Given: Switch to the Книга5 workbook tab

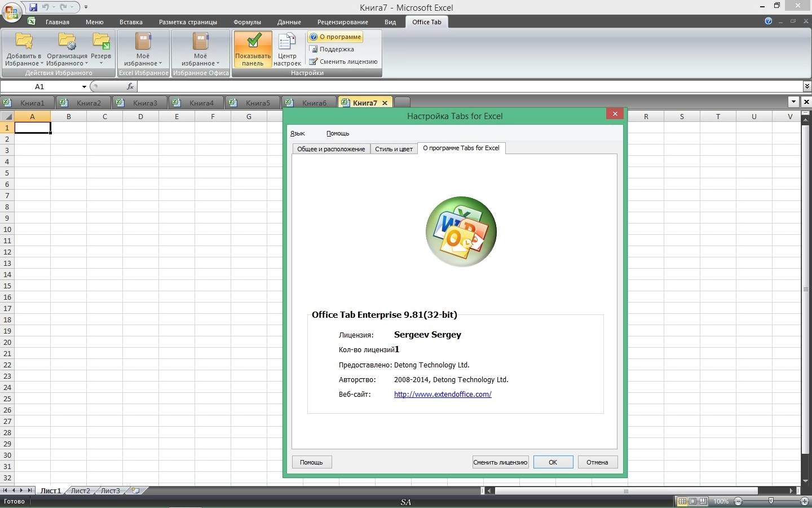Looking at the screenshot, I should pyautogui.click(x=252, y=103).
